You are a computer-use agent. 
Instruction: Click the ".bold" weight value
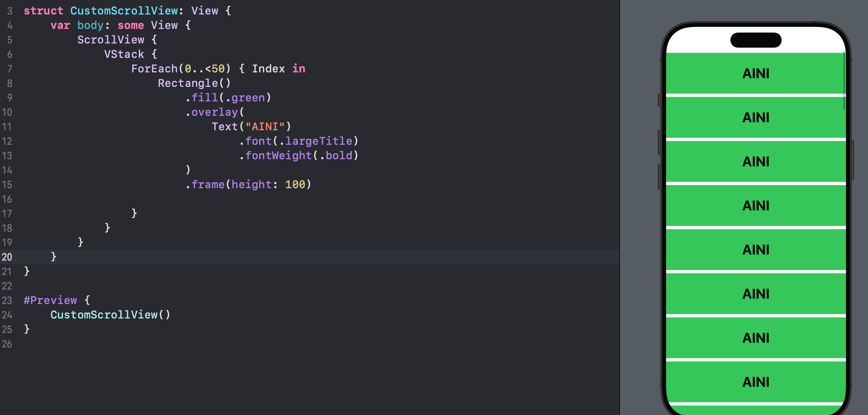[x=336, y=156]
